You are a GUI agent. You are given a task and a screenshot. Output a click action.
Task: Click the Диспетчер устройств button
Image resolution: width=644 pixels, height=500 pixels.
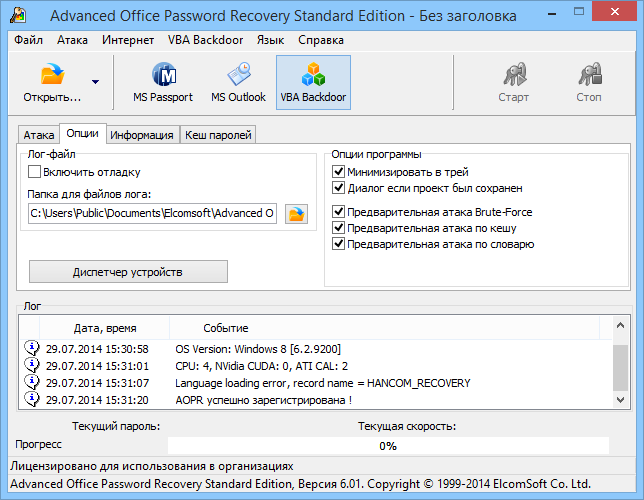tap(128, 271)
